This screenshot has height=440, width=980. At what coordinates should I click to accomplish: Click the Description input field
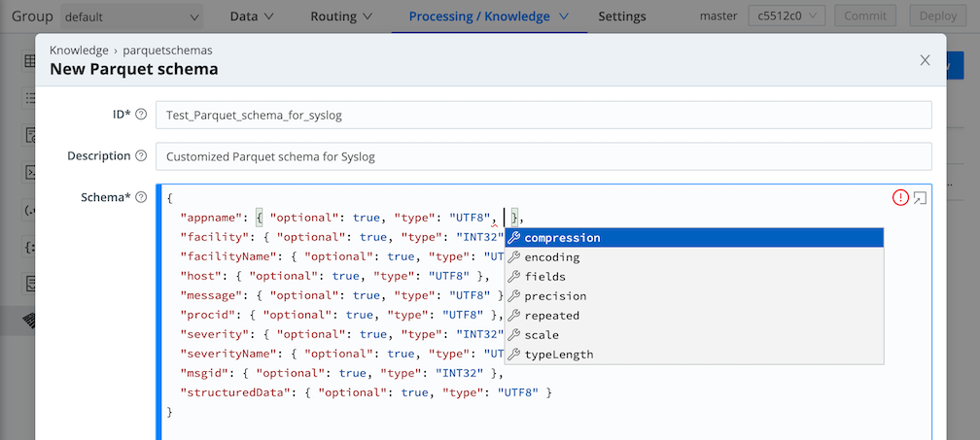tap(543, 156)
